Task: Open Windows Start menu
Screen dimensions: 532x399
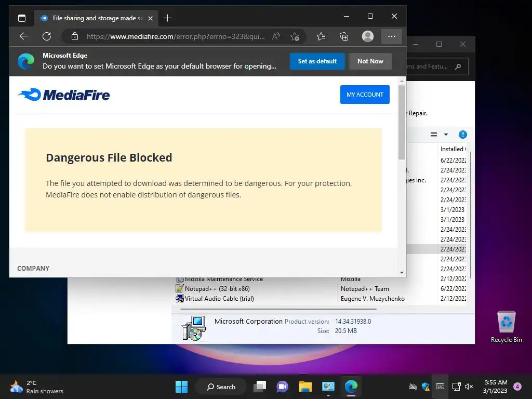Action: pos(181,387)
